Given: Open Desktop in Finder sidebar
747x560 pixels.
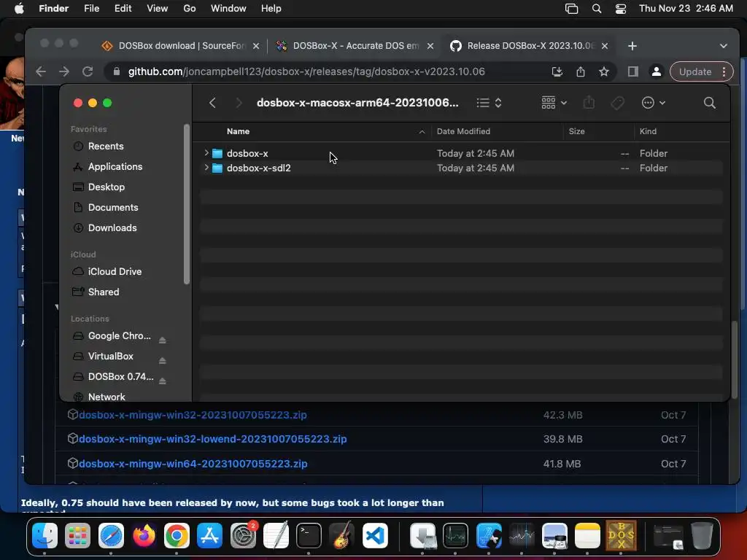Looking at the screenshot, I should click(107, 187).
